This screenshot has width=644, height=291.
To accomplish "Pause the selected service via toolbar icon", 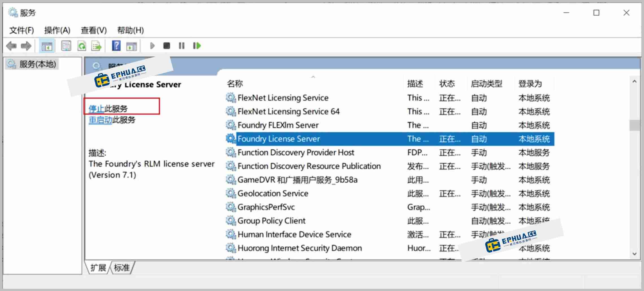I will [181, 46].
